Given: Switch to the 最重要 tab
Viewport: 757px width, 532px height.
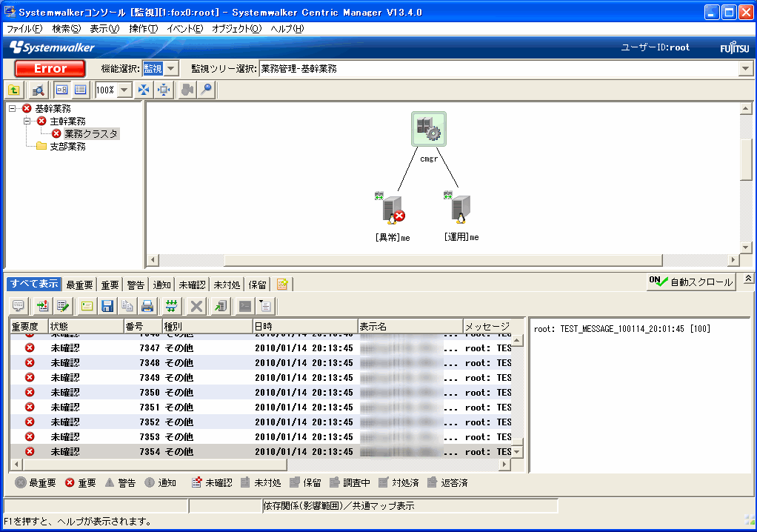Looking at the screenshot, I should (x=79, y=285).
